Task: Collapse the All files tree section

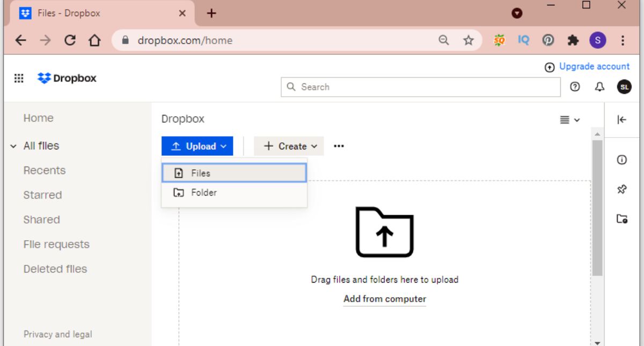Action: pos(13,146)
